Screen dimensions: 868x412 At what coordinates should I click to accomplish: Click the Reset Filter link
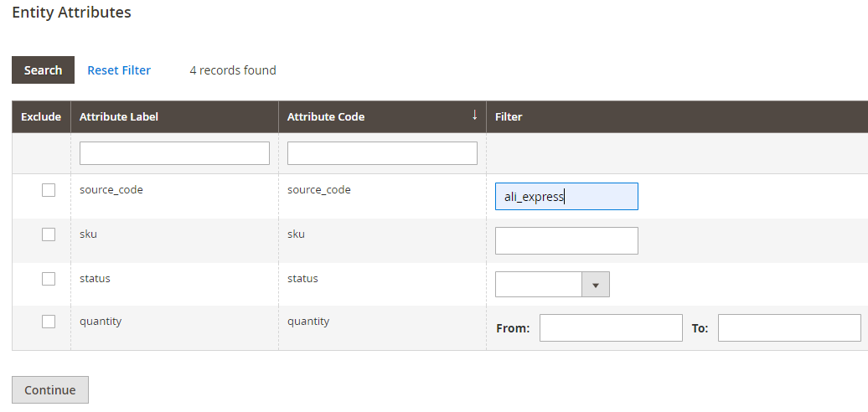coord(119,70)
